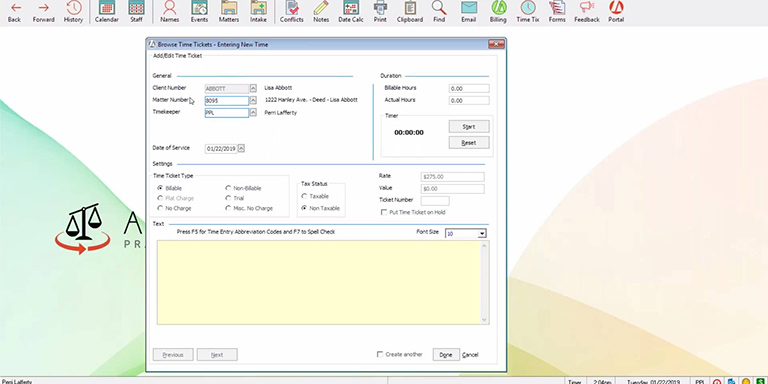Open the Intake icon
This screenshot has width=768, height=384.
point(258,12)
